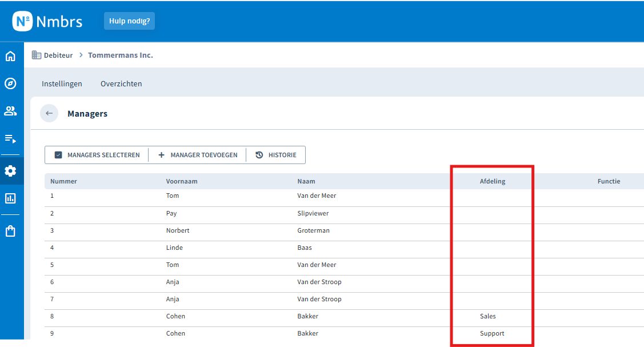Image resolution: width=644 pixels, height=347 pixels.
Task: Select row 9 first name Cohen
Action: tap(176, 333)
